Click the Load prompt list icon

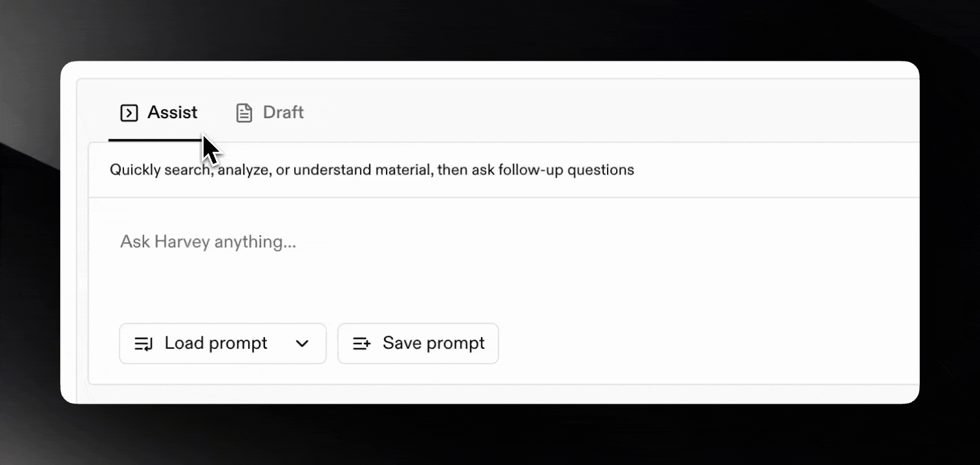point(144,344)
